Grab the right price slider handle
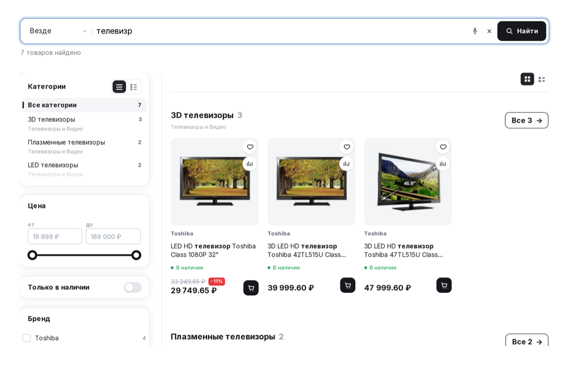This screenshot has width=588, height=366. click(136, 255)
